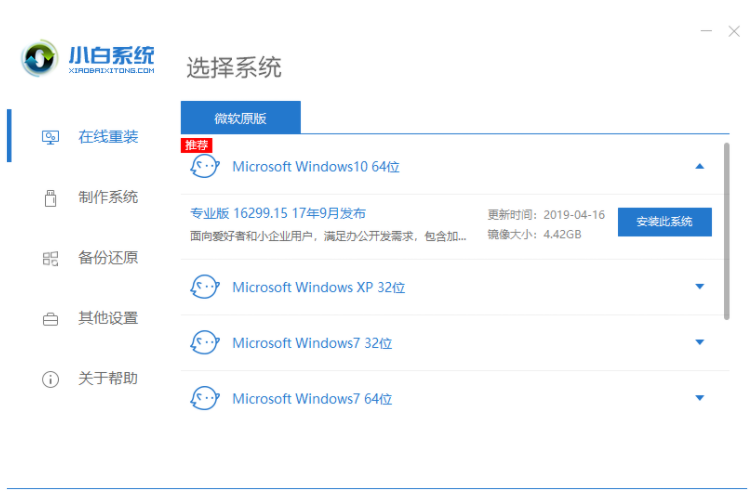Click the XIAOBAIXITONG.COM logo text
The width and height of the screenshot is (751, 491).
click(111, 70)
